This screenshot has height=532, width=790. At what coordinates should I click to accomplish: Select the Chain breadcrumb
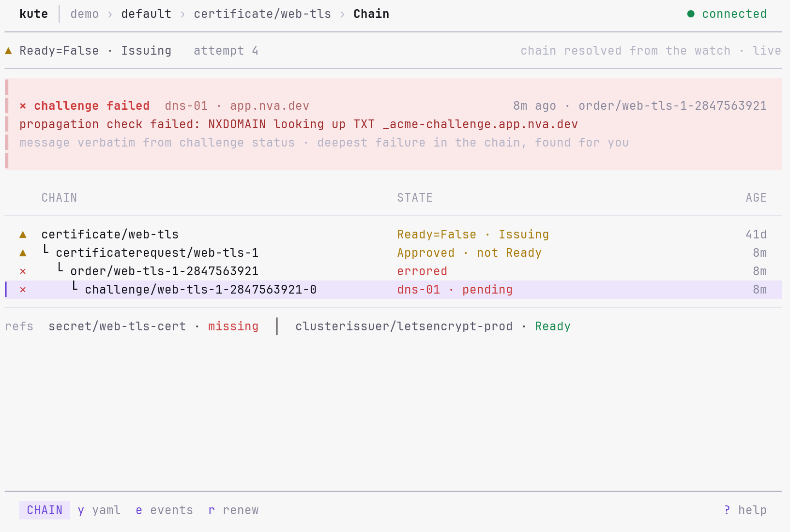click(371, 14)
